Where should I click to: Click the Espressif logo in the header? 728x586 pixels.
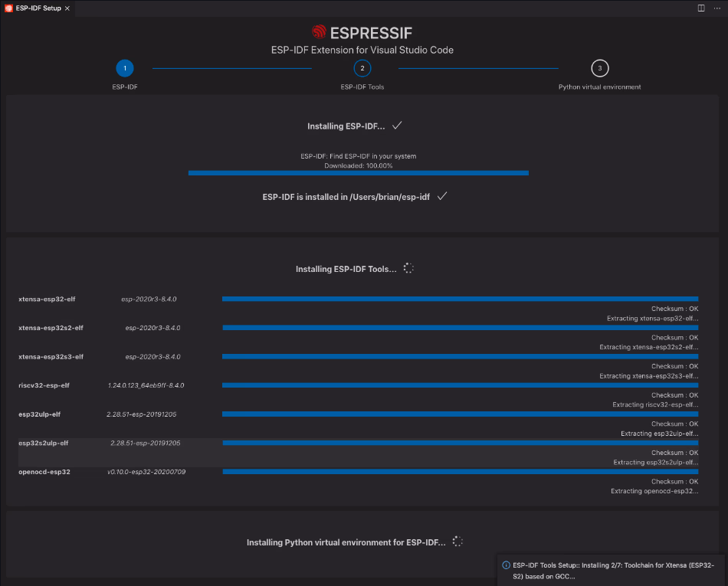pos(320,32)
